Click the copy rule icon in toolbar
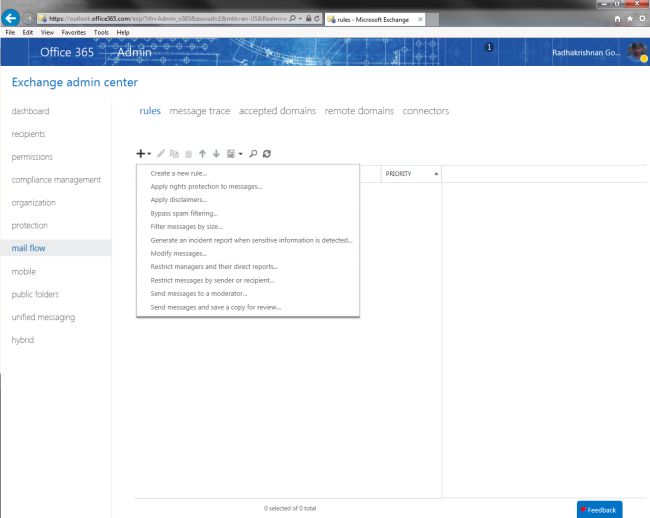 175,154
